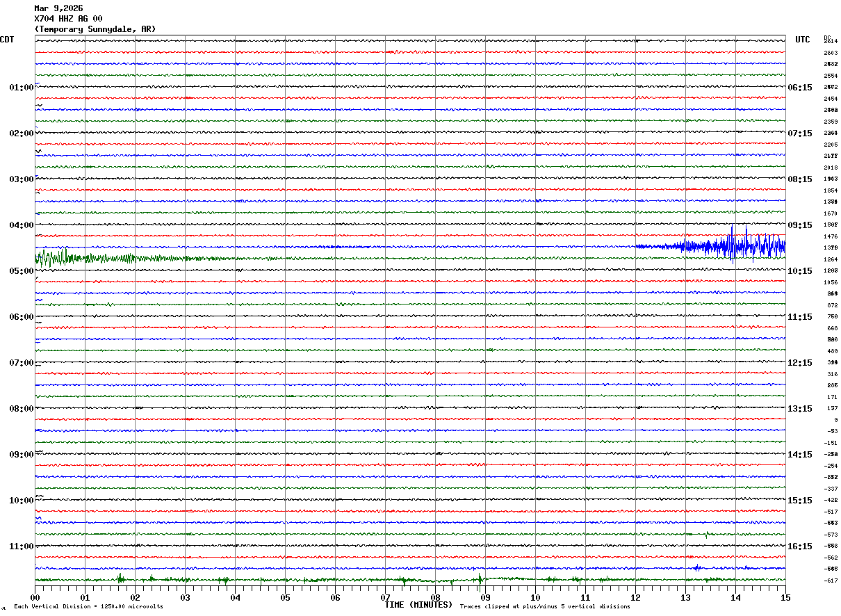The height and width of the screenshot is (616, 841).
Task: Click the 07:15 UTC row label
Action: point(800,133)
